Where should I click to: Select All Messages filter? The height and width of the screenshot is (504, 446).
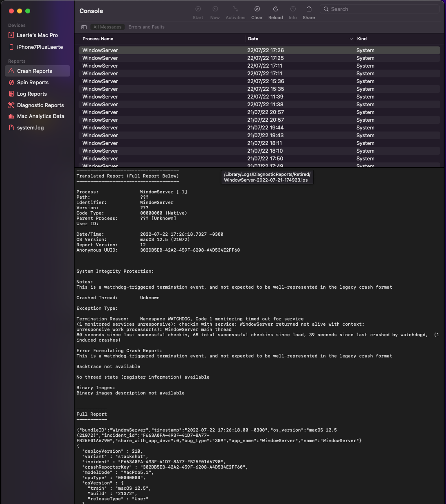tap(108, 27)
